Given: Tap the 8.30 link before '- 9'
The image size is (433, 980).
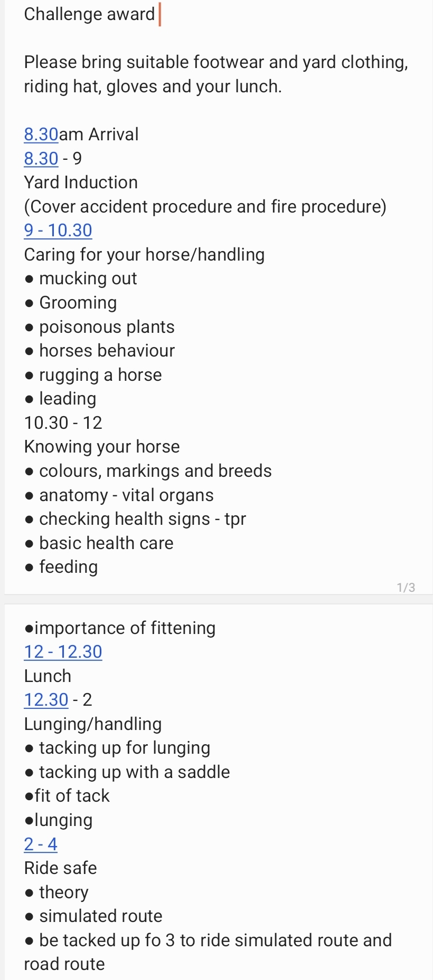Looking at the screenshot, I should [41, 159].
